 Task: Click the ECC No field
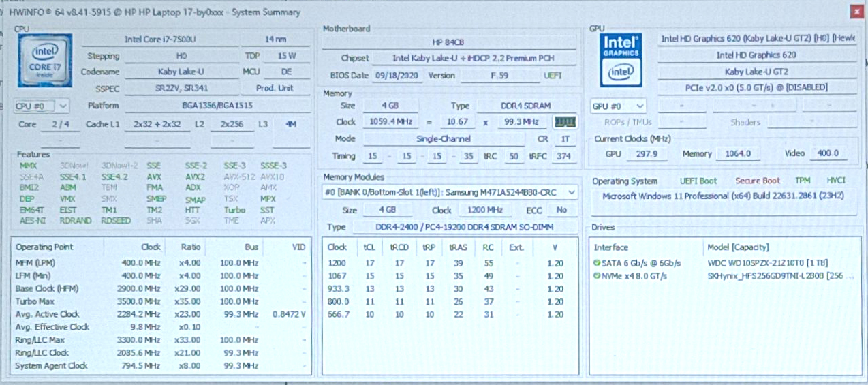[x=561, y=210]
